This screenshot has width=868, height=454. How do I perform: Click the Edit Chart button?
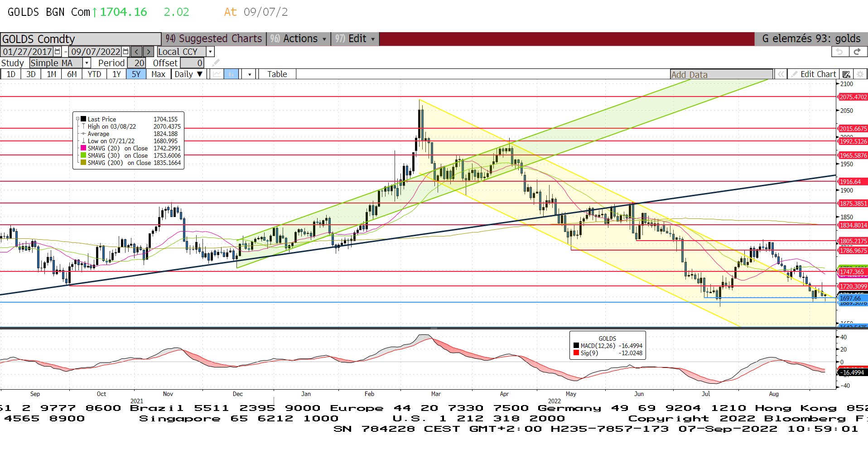pyautogui.click(x=814, y=74)
